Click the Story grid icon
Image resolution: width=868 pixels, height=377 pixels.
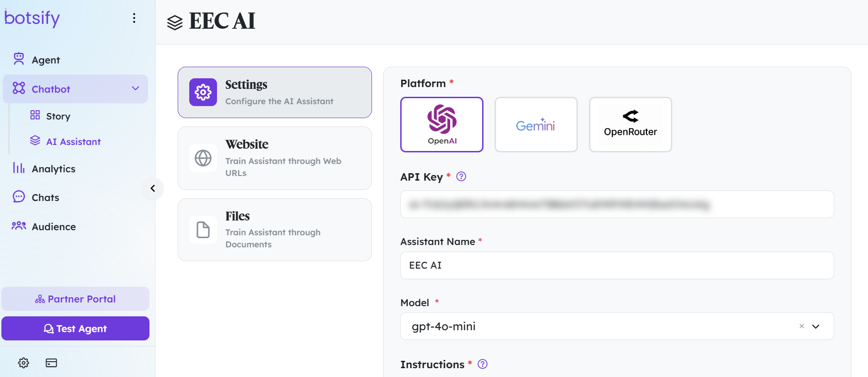[x=35, y=115]
